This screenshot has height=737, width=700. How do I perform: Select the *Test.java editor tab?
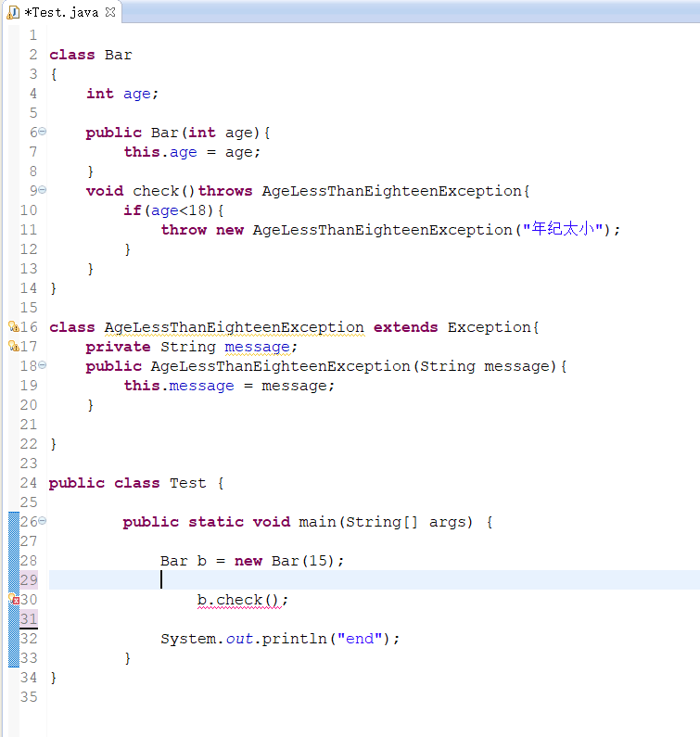click(61, 12)
